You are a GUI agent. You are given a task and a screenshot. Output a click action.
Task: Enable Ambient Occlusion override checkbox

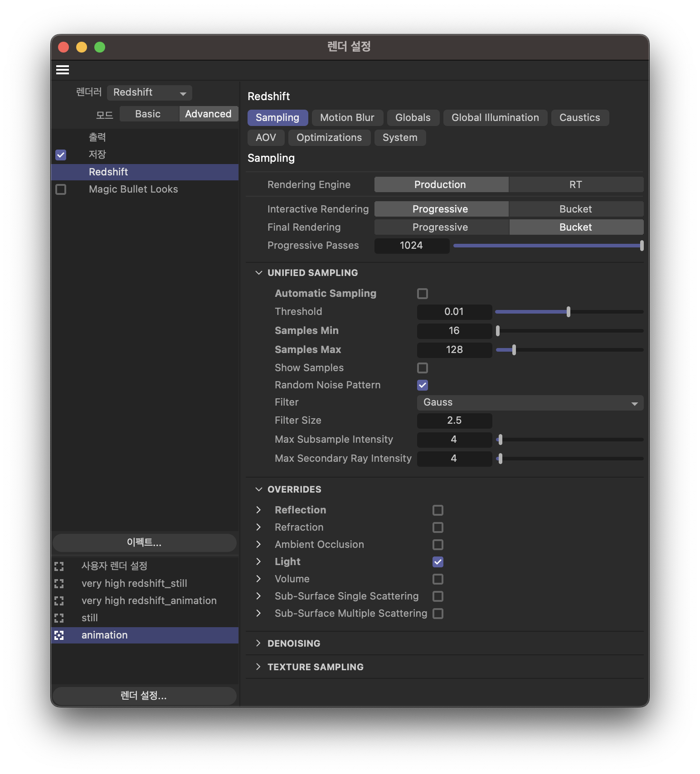438,544
